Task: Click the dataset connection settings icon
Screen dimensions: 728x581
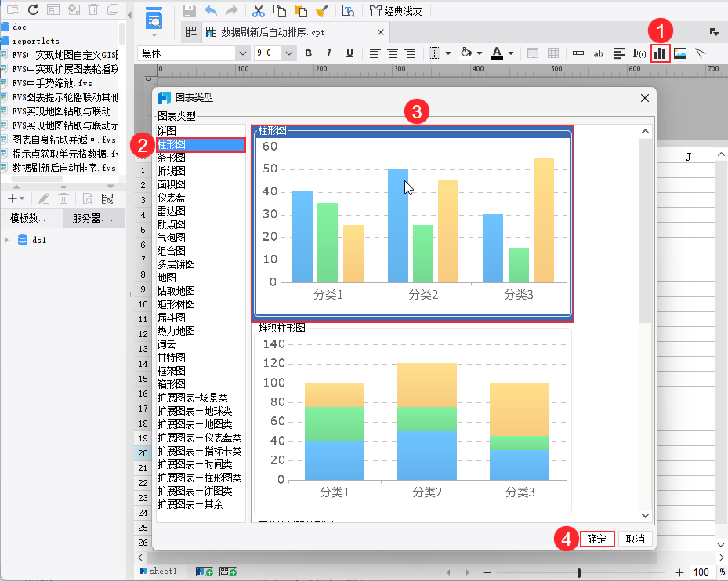Action: (x=107, y=199)
